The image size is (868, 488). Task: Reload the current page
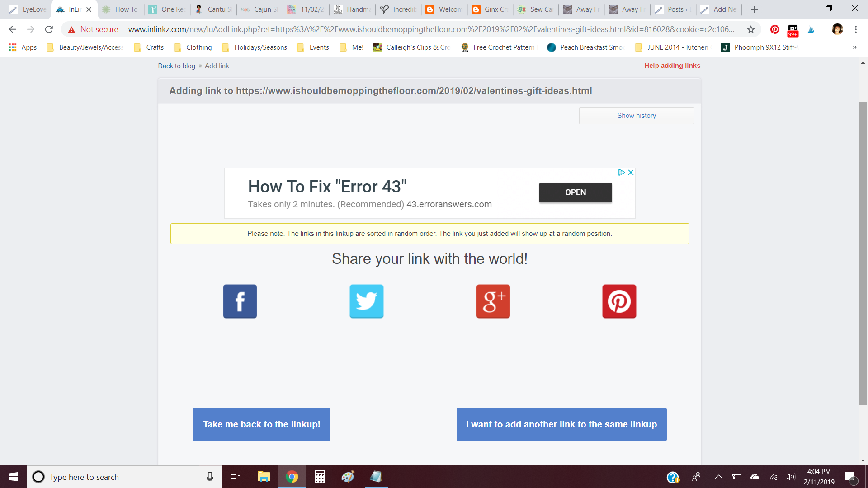click(x=49, y=29)
